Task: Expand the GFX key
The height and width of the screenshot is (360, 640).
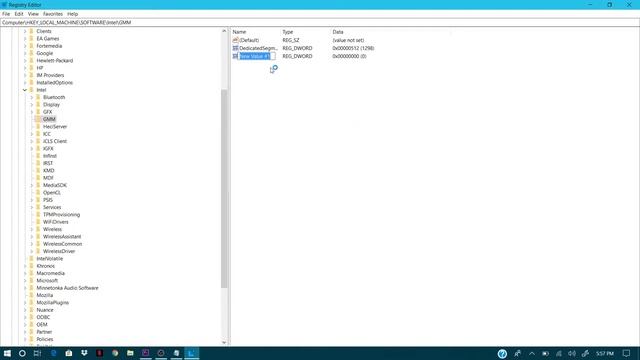Action: pos(32,112)
